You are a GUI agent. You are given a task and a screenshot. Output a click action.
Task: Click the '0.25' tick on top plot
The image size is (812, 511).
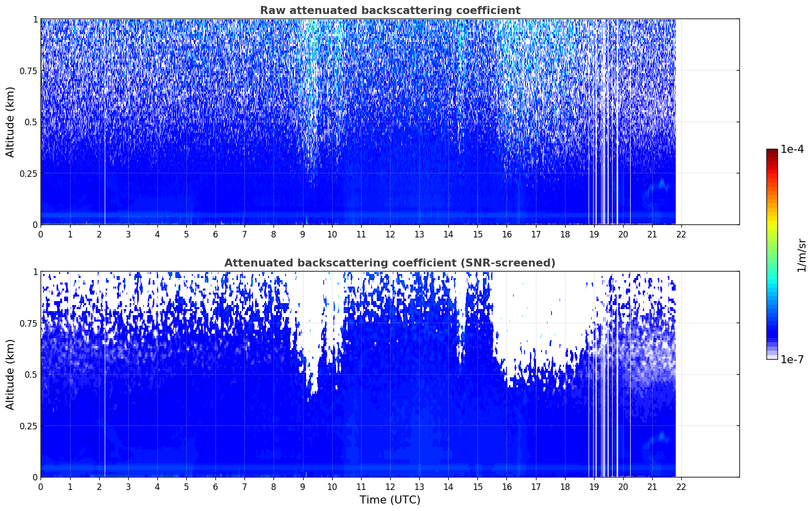pyautogui.click(x=29, y=173)
